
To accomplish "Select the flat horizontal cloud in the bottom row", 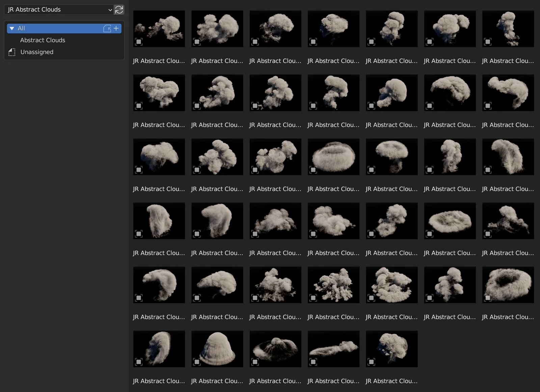I will (333, 349).
